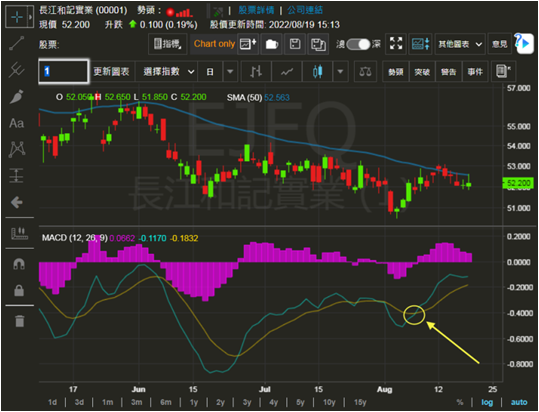The width and height of the screenshot is (539, 412).
Task: Select the measure range tool
Action: (17, 175)
